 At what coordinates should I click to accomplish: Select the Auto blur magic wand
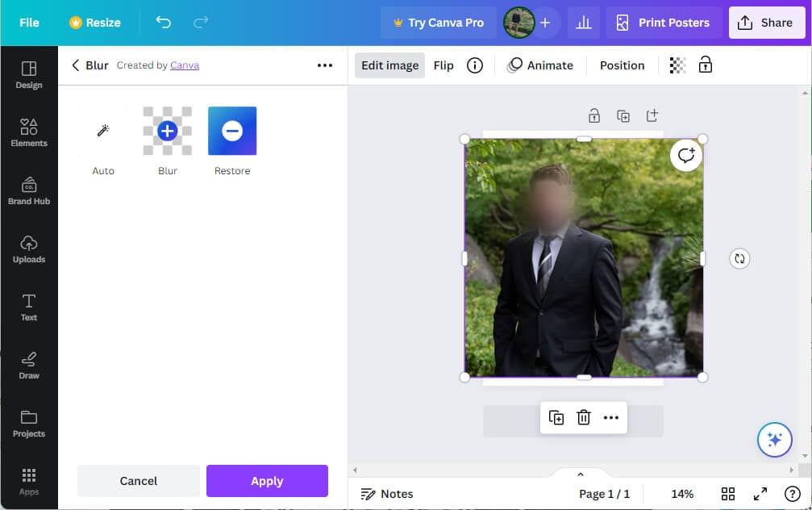click(103, 131)
